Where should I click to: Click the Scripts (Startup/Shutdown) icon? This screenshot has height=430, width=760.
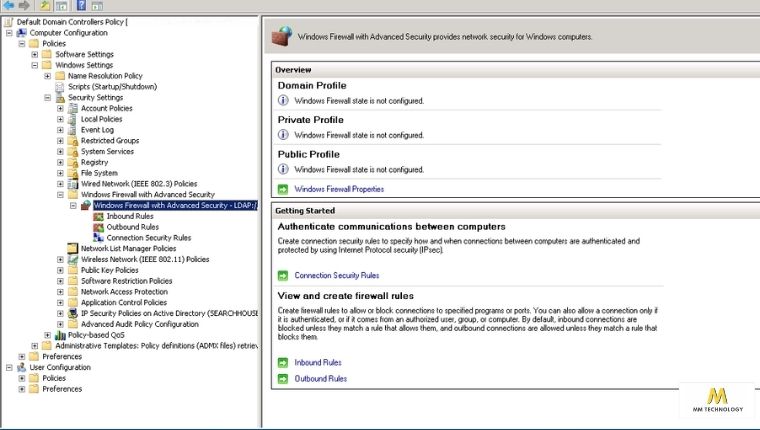(60, 87)
